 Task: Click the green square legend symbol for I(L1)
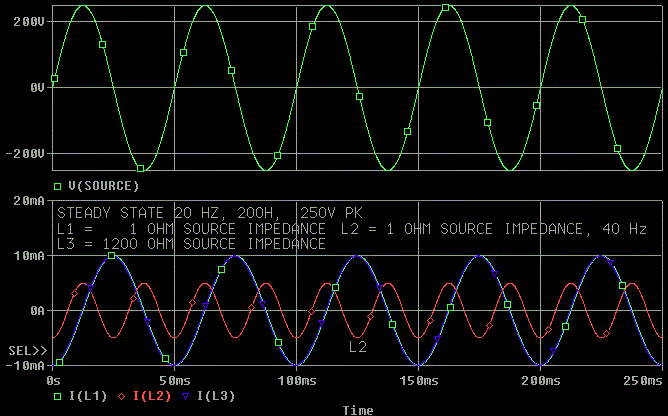(x=56, y=396)
